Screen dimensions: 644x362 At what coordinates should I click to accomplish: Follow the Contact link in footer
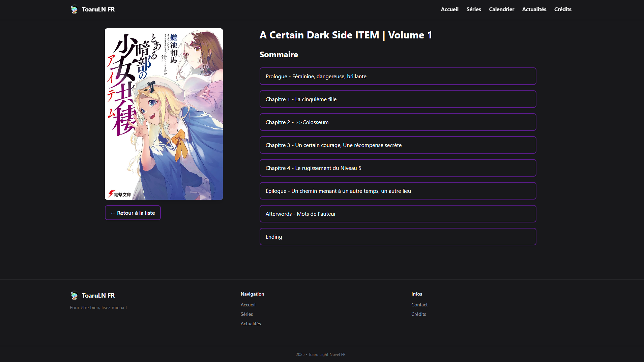pos(419,305)
